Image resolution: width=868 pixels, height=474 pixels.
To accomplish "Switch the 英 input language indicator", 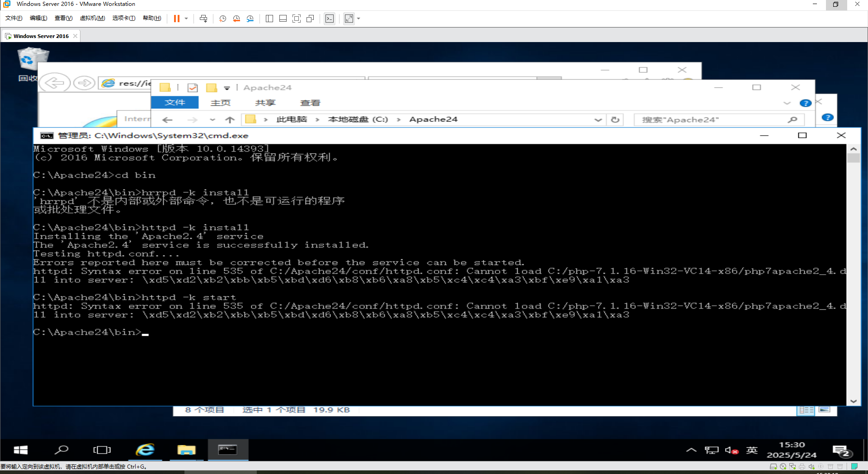I will (752, 450).
